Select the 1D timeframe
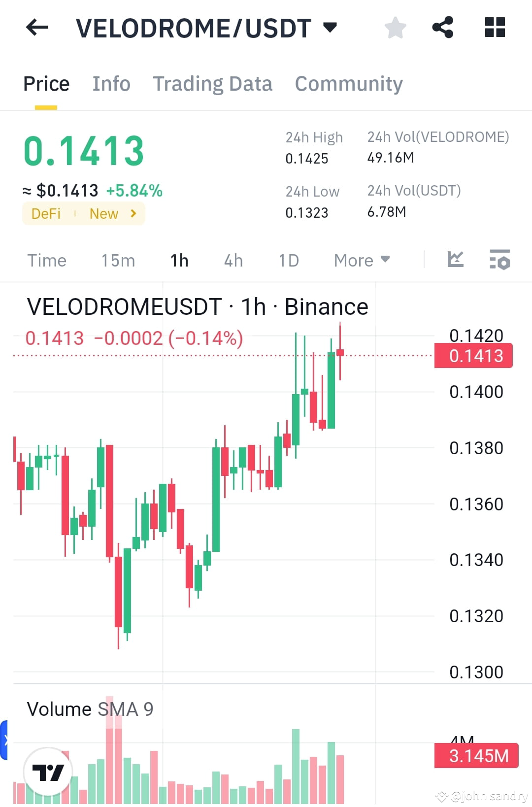 pos(288,260)
